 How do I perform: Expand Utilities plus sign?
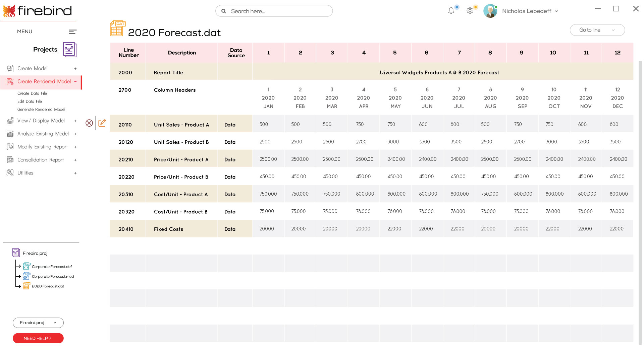[75, 173]
